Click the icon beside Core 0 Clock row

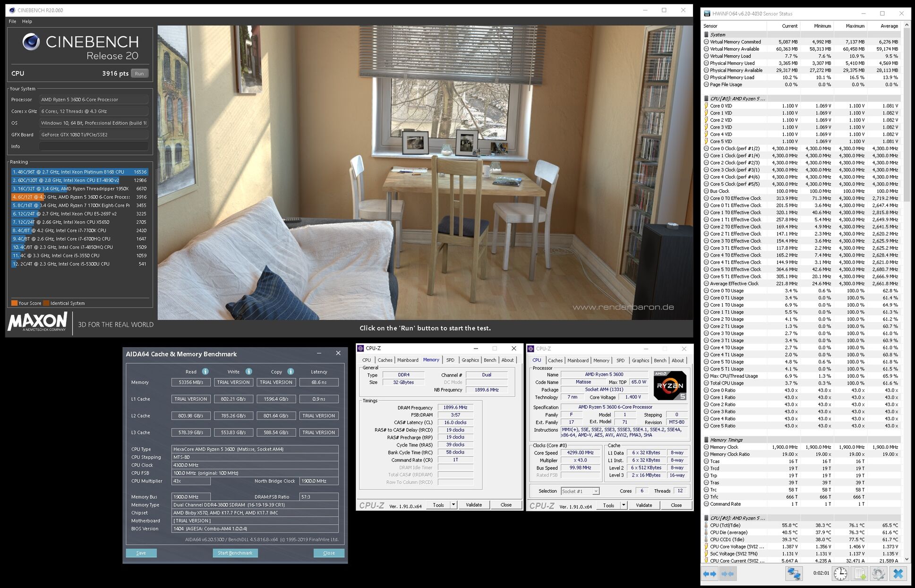[x=706, y=148]
